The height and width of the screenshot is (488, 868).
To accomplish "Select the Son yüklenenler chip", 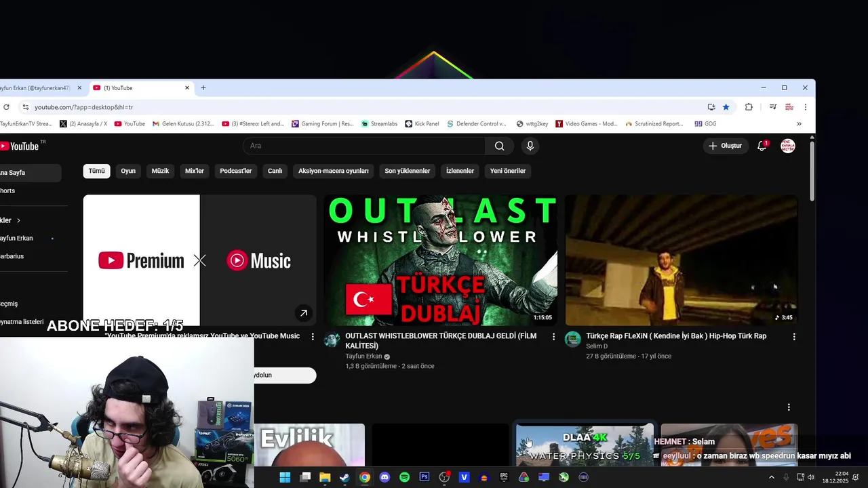I will (x=408, y=171).
